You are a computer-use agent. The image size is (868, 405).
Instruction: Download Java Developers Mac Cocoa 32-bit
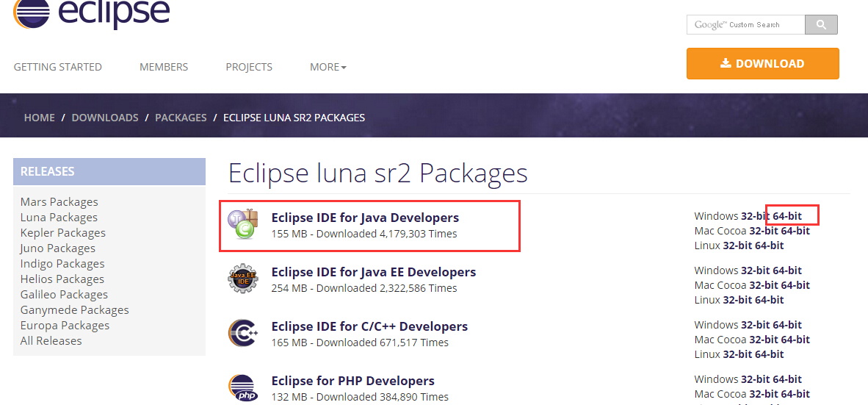[764, 231]
